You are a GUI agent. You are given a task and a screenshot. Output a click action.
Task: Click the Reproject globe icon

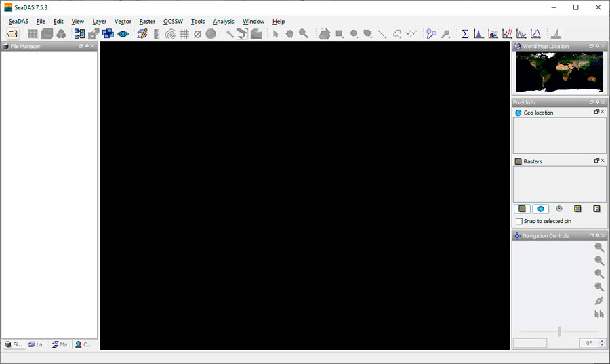pos(123,34)
